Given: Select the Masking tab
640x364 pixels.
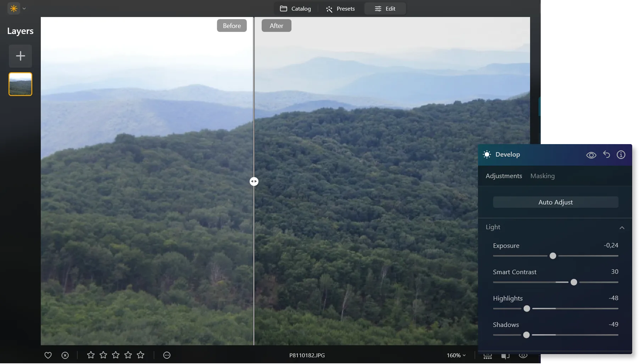Looking at the screenshot, I should pos(542,176).
